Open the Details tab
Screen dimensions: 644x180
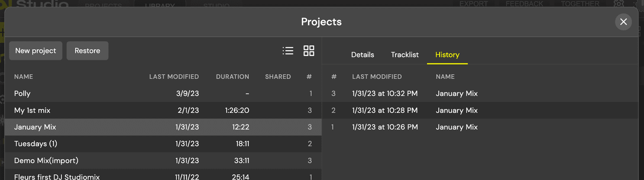pos(362,55)
